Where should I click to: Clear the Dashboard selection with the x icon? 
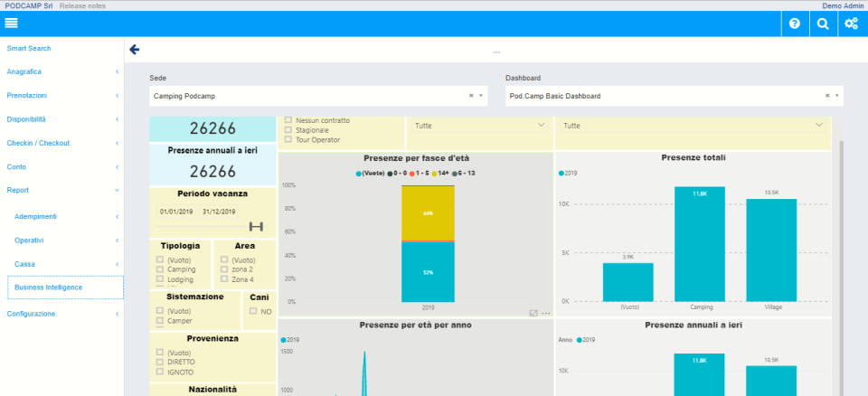[827, 96]
